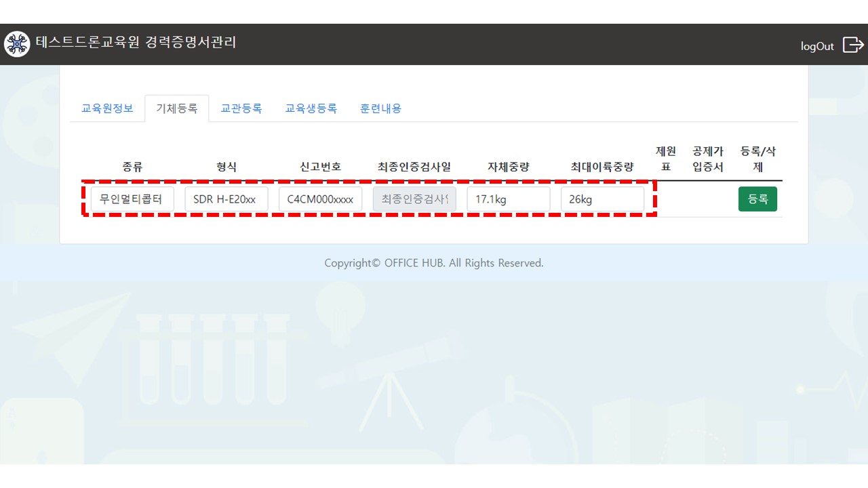Open the 교육원정보 tab
This screenshot has width=868, height=488.
pyautogui.click(x=107, y=108)
